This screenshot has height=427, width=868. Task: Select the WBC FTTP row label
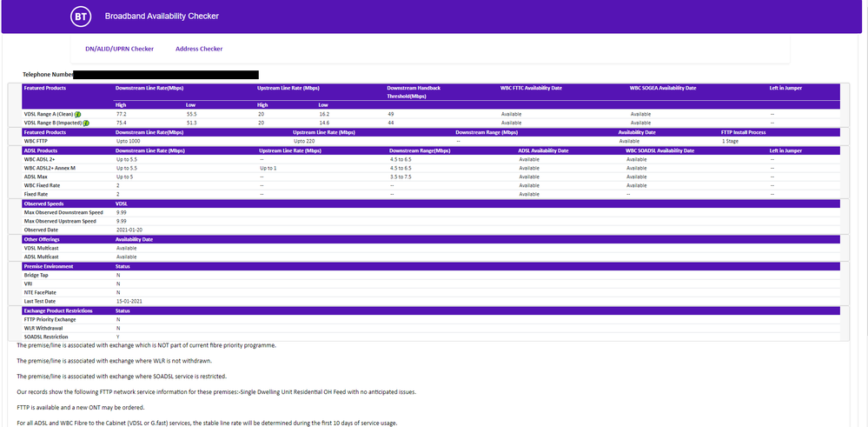point(36,141)
